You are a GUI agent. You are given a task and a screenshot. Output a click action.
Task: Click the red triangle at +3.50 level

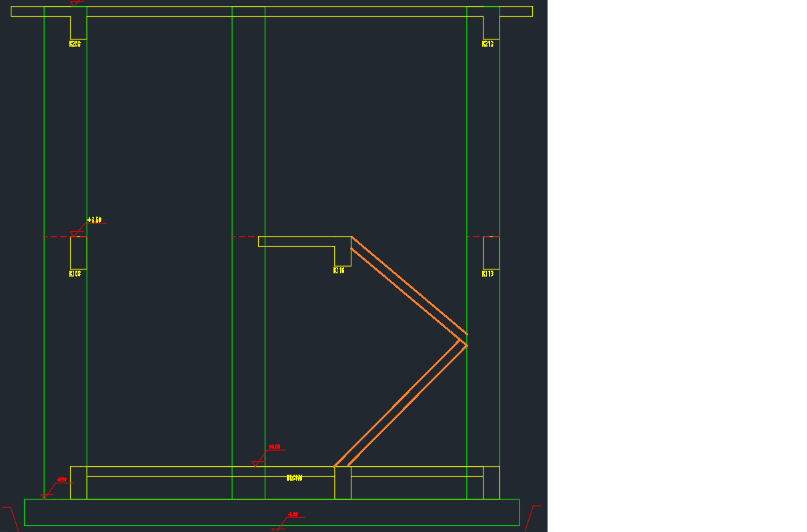76,233
